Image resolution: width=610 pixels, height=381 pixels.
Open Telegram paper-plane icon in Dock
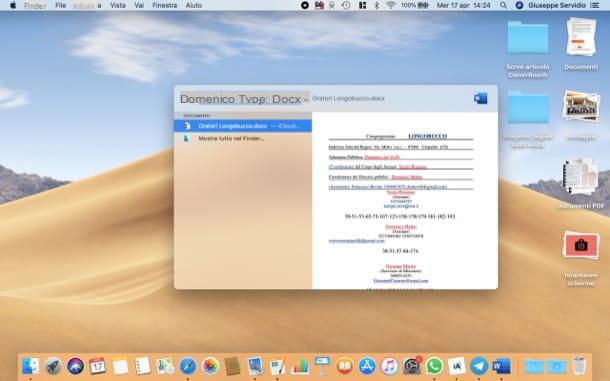tap(479, 366)
